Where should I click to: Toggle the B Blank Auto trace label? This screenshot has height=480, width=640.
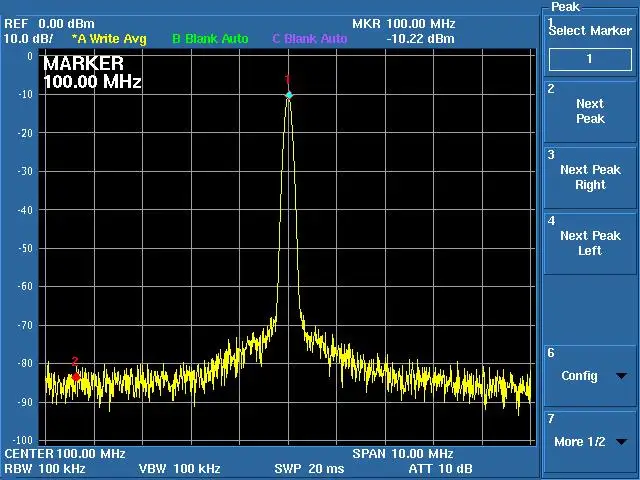(x=210, y=39)
